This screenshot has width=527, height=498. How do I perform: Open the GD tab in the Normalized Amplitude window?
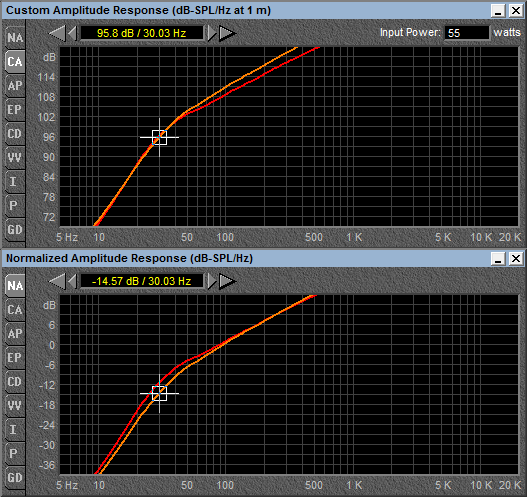(x=15, y=478)
